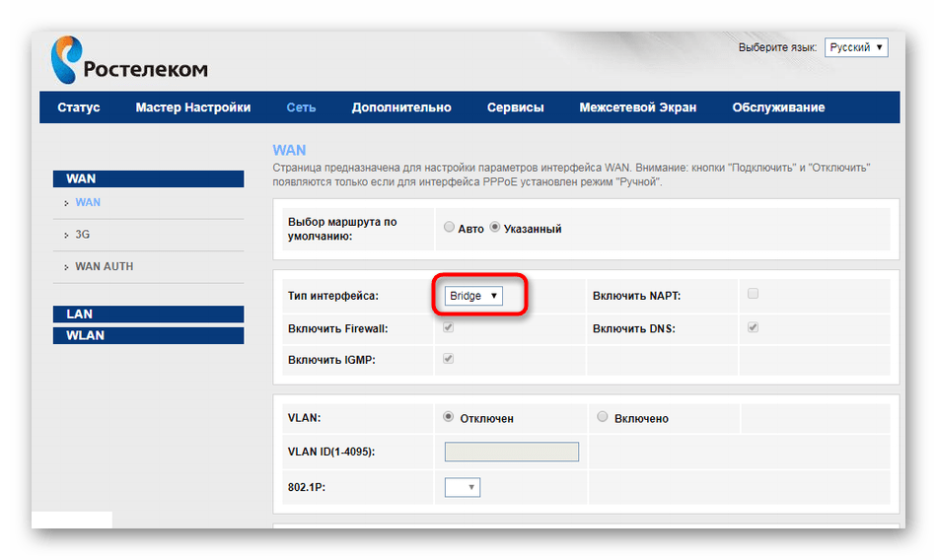
Task: Click the Выбор маршрута по умолчанию label
Action: [342, 229]
